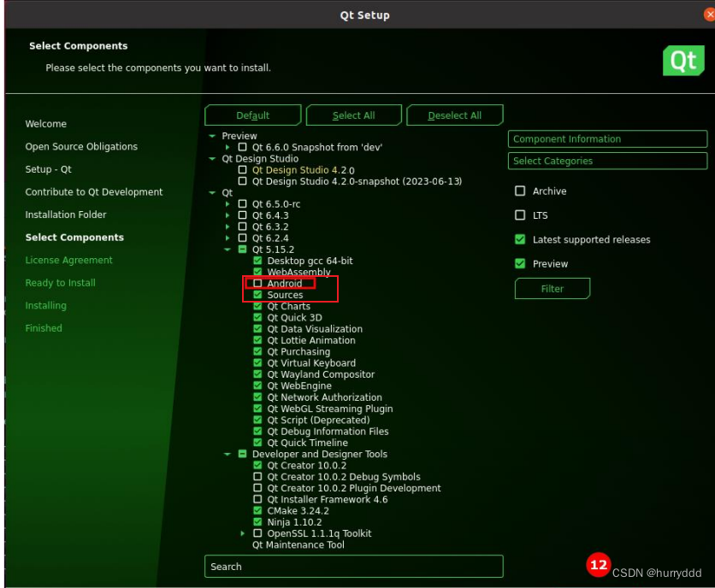Collapse Developer and Designer Tools
This screenshot has height=588, width=715.
pos(227,454)
